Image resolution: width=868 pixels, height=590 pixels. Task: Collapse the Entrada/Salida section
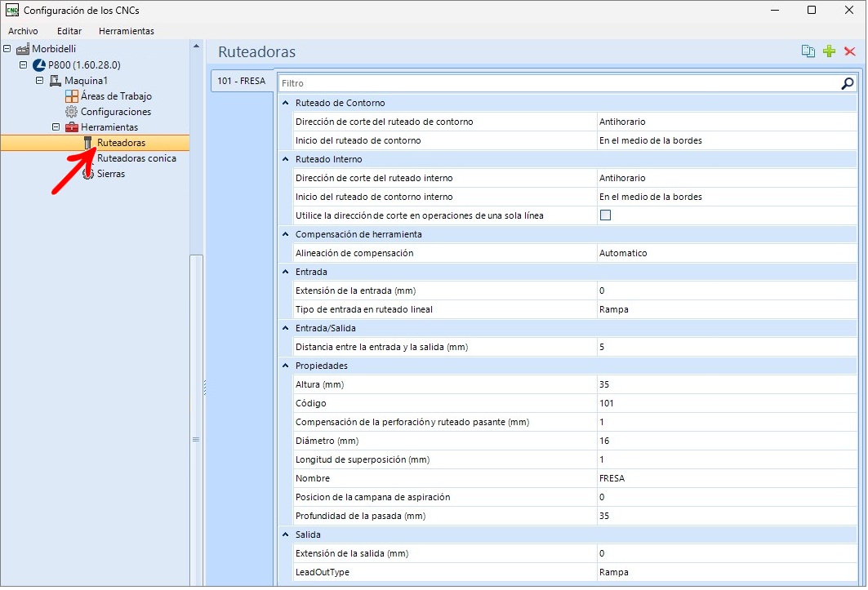click(x=286, y=329)
